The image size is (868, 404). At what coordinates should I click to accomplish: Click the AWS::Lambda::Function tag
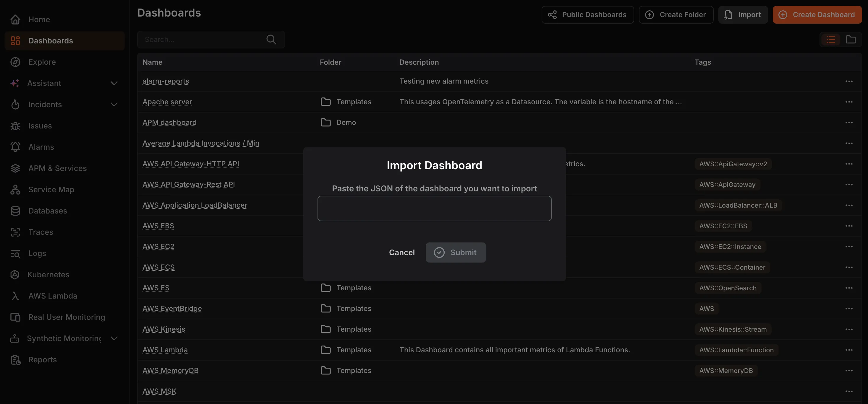[x=736, y=350]
